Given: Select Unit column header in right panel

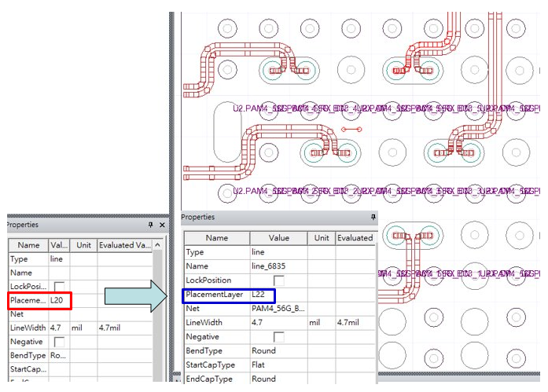Looking at the screenshot, I should coord(322,238).
